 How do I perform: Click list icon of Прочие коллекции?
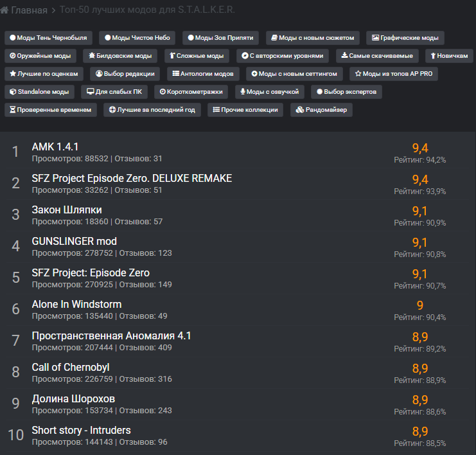216,110
